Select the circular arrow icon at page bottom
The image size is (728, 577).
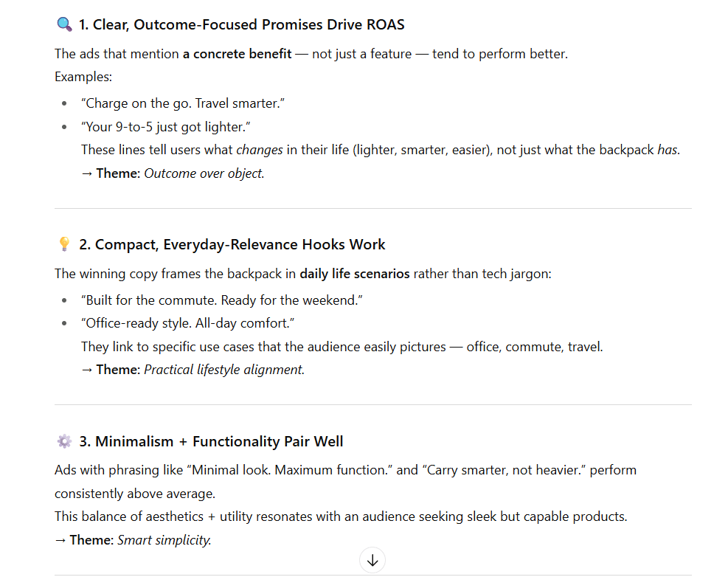[372, 559]
